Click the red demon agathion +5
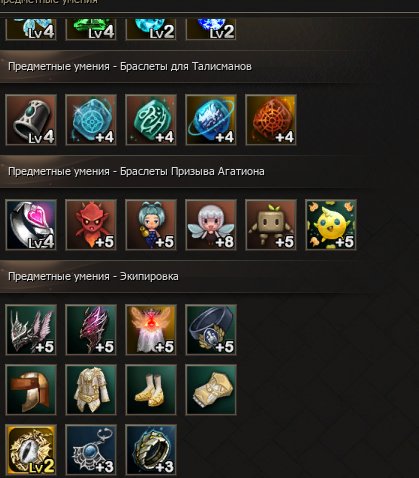 click(x=91, y=225)
